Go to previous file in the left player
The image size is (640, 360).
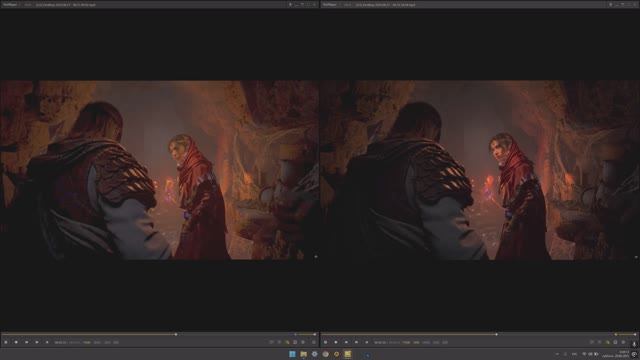tap(27, 342)
